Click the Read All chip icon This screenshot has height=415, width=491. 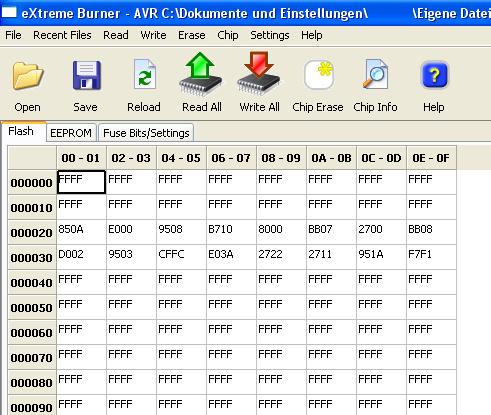point(201,74)
